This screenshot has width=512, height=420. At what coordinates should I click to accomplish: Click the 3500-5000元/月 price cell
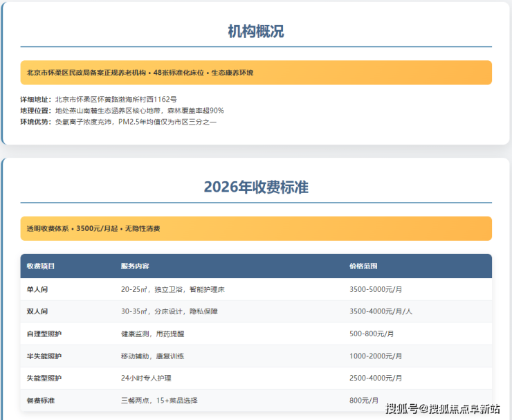(376, 289)
